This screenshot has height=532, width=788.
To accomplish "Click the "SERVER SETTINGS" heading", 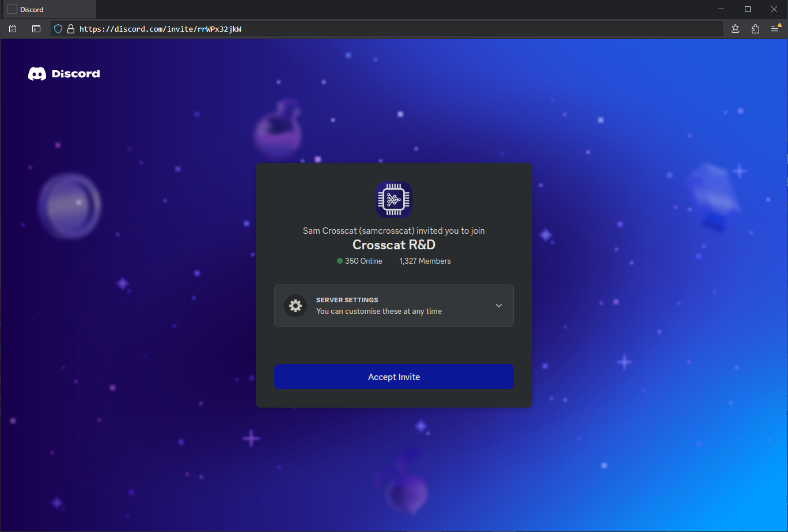I will (x=347, y=300).
